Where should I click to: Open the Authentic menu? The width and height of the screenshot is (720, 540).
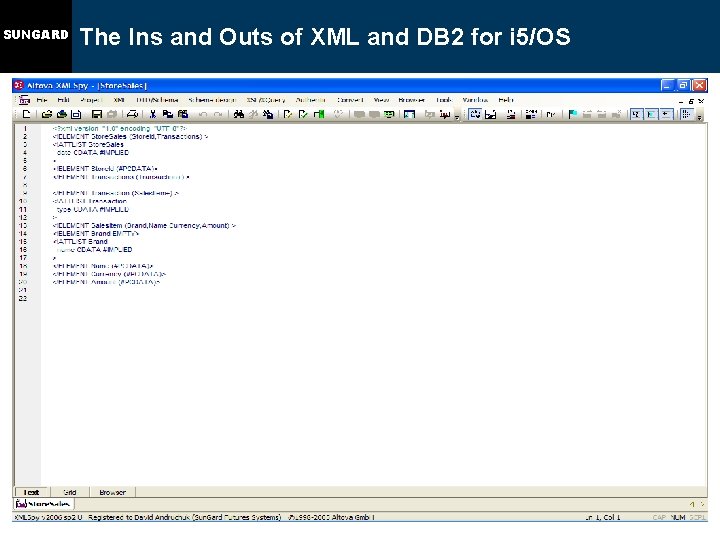click(310, 100)
